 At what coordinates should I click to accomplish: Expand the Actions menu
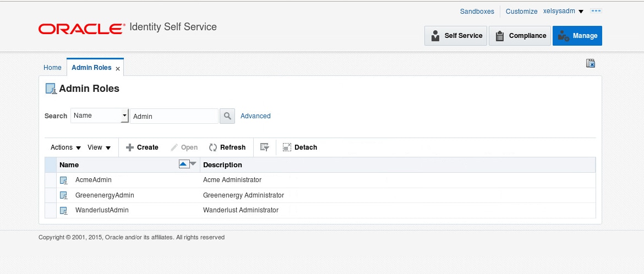(x=66, y=147)
